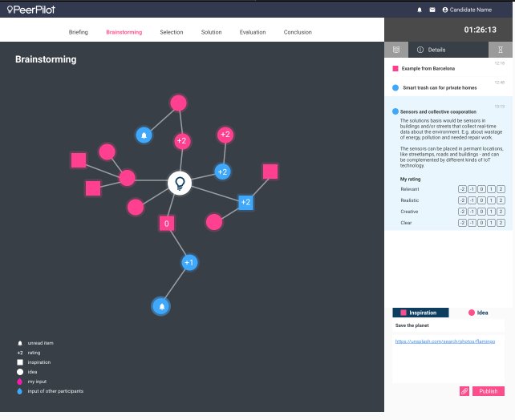The height and width of the screenshot is (420, 515).
Task: Select pink circle above the left hub
Action: [107, 152]
